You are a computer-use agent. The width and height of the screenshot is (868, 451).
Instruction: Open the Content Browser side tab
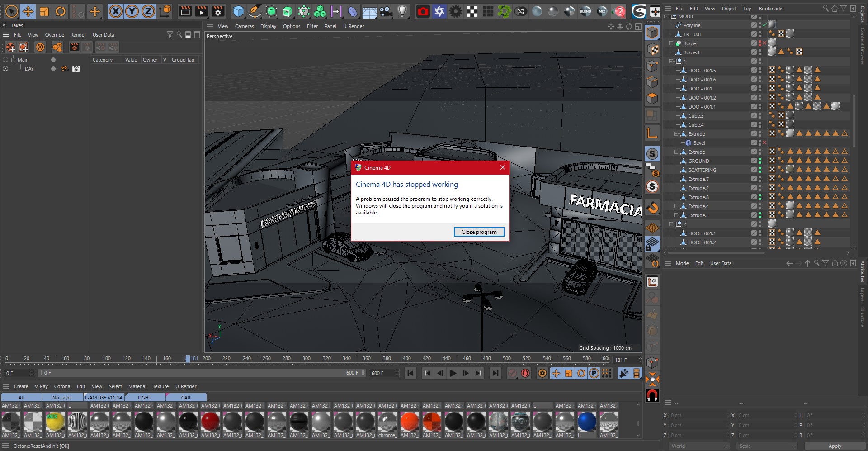click(863, 46)
